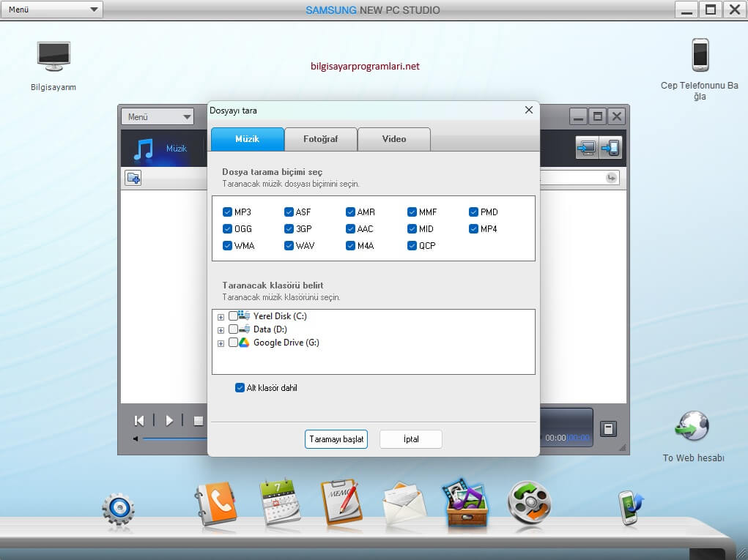Screen dimensions: 748x560
Task: Click the Yerel Disk (C:) drive icon
Action: (x=244, y=315)
